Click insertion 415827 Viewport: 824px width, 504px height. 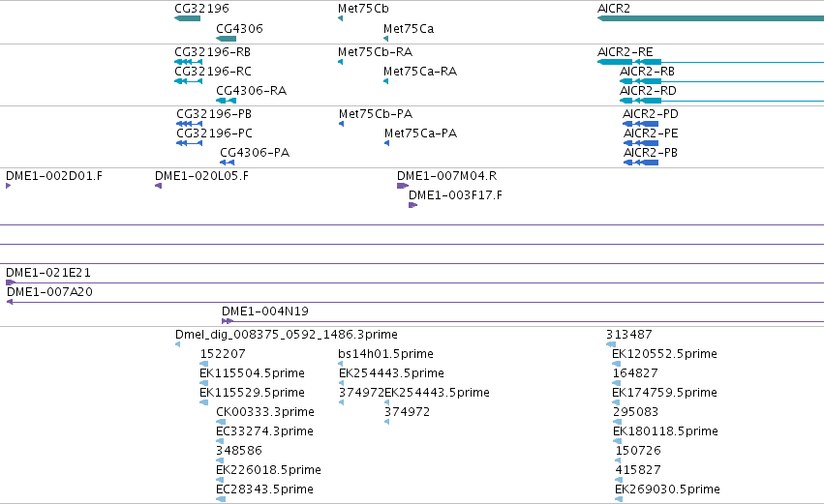click(x=638, y=470)
